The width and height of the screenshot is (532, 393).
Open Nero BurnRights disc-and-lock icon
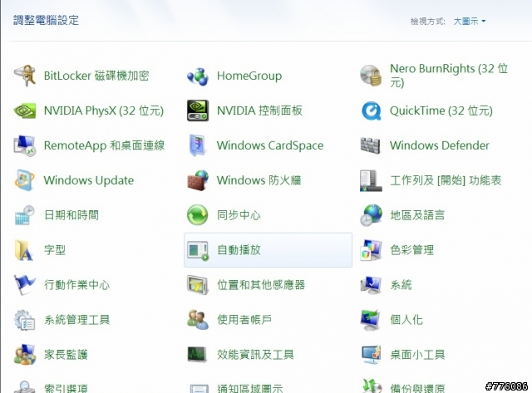(x=371, y=76)
